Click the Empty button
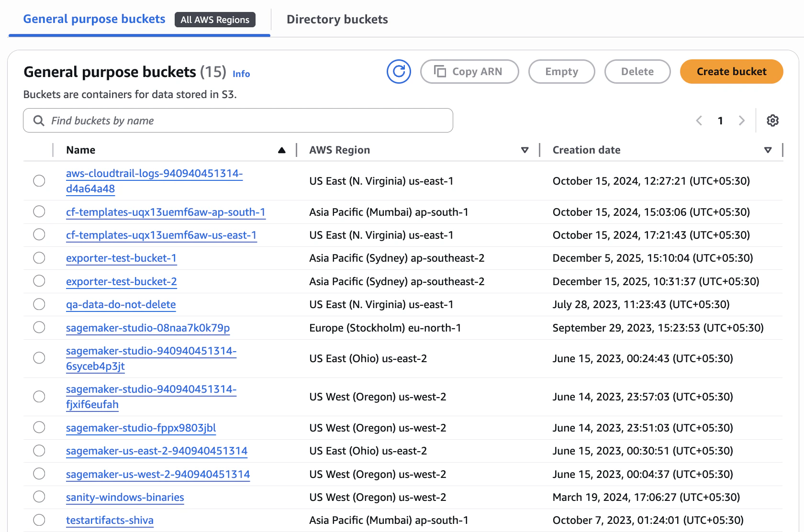The width and height of the screenshot is (804, 532). (562, 72)
